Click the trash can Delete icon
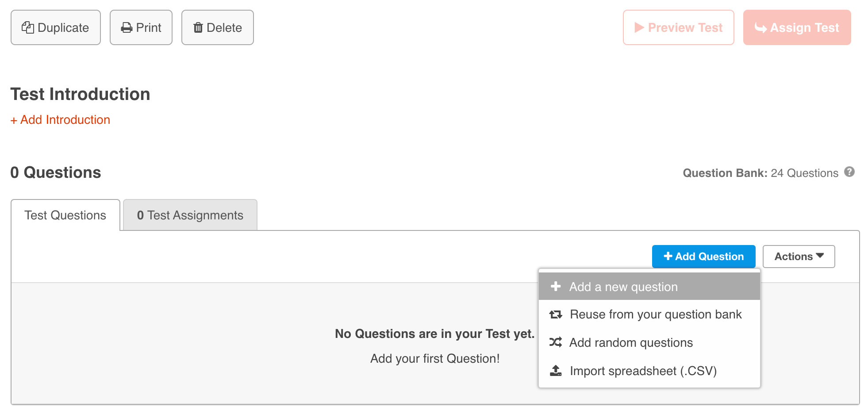 (x=198, y=27)
